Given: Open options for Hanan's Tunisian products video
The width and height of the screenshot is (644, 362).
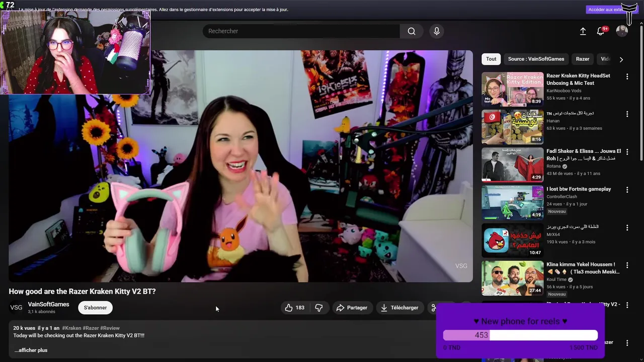Looking at the screenshot, I should click(x=627, y=114).
